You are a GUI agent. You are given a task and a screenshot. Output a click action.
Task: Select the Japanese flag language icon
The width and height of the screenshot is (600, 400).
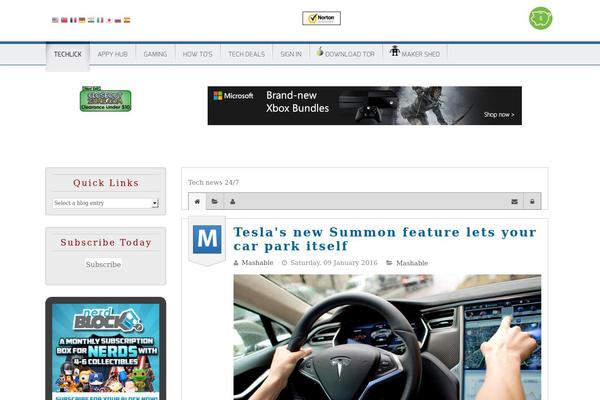click(109, 20)
